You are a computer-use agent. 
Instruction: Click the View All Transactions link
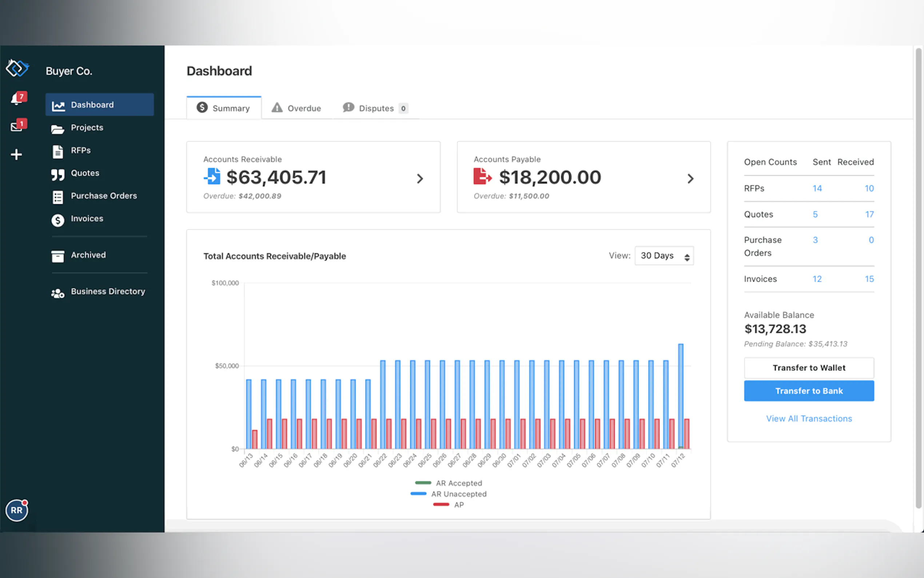pos(809,419)
